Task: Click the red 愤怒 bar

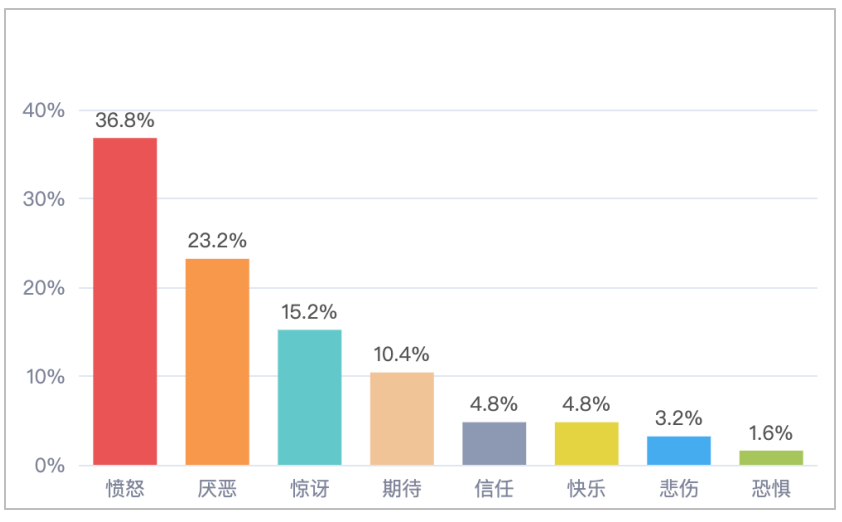Action: tap(125, 300)
